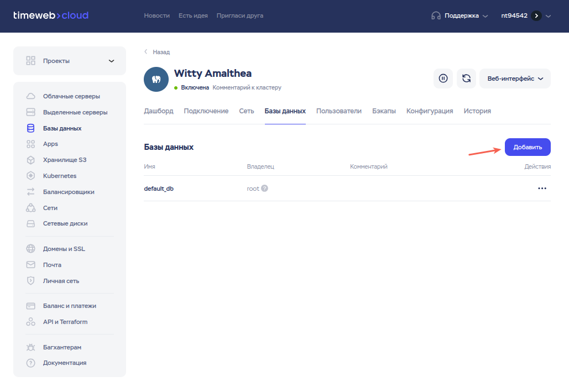Select the Базы данных tab
The image size is (569, 392).
285,111
